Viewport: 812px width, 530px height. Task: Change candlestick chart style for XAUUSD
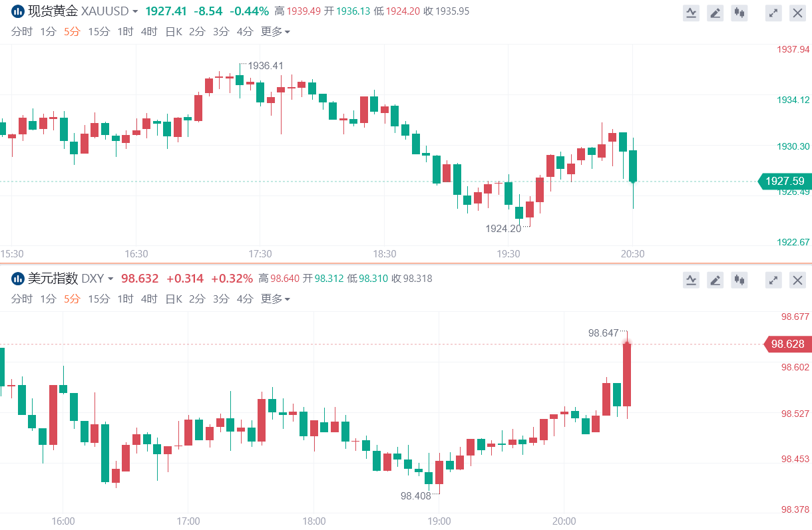[x=739, y=13]
